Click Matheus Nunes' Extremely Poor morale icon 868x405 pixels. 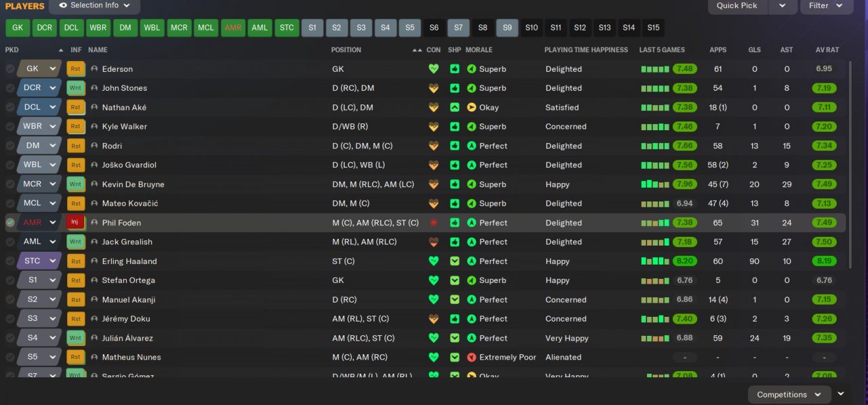pyautogui.click(x=471, y=357)
